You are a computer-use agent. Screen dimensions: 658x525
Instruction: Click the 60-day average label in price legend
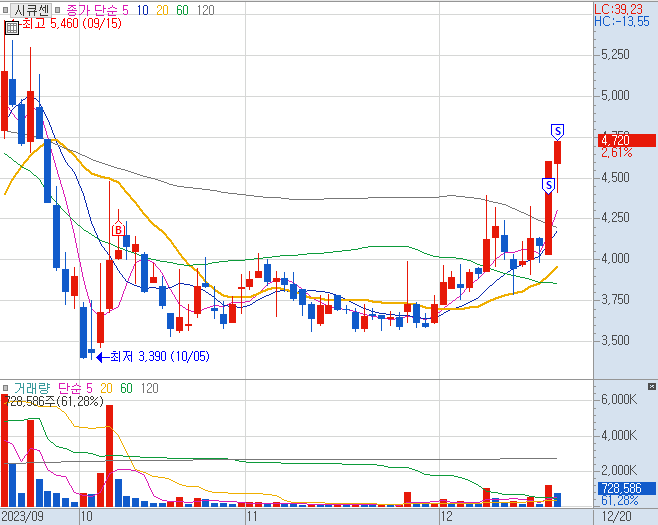click(182, 10)
